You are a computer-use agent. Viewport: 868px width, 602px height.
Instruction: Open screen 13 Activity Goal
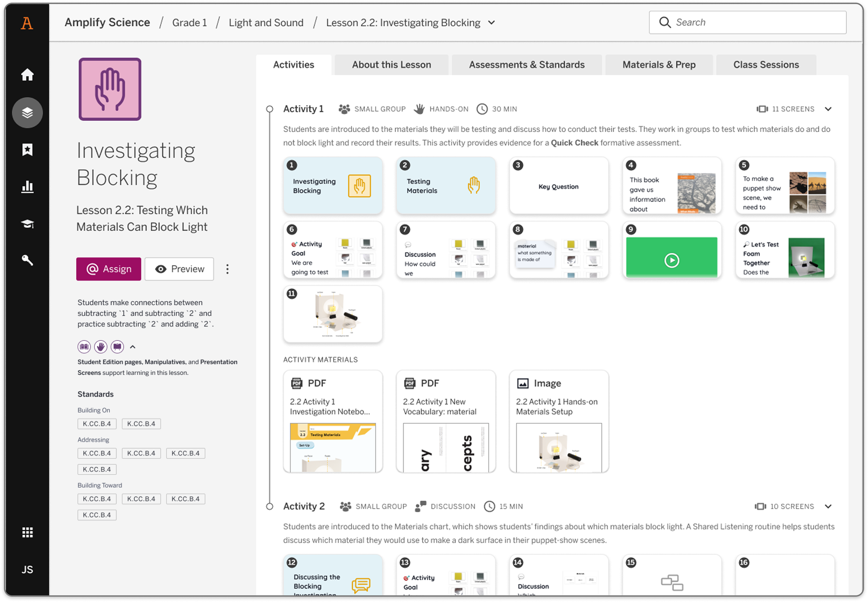(446, 575)
